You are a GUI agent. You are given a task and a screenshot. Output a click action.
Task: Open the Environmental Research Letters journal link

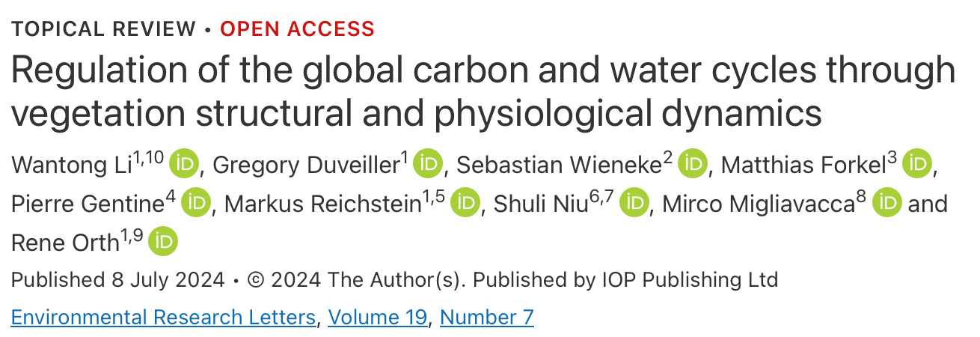tap(163, 318)
